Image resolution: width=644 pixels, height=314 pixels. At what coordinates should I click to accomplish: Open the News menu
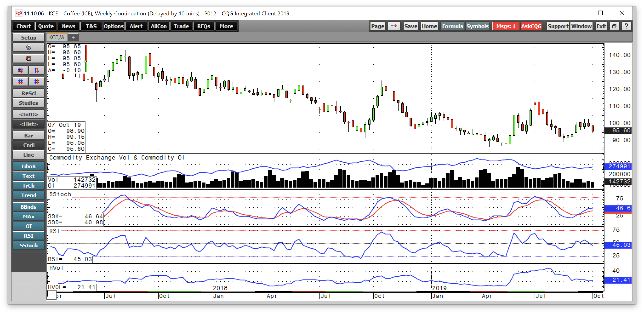[68, 26]
